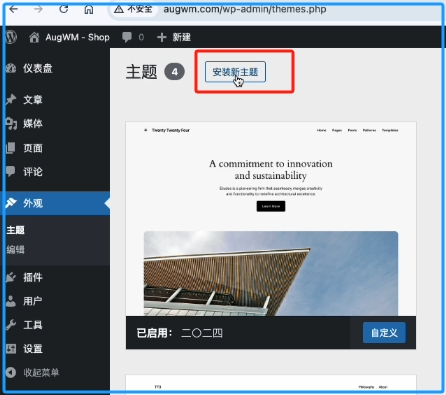Click the 仪表盘 gauge icon
Image resolution: width=446 pixels, height=395 pixels.
click(x=11, y=68)
